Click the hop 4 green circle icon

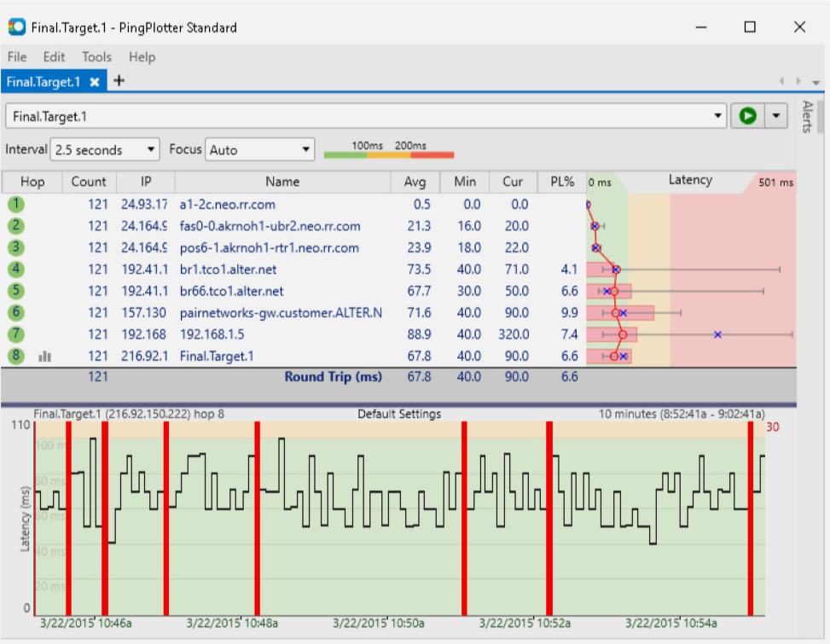click(16, 269)
